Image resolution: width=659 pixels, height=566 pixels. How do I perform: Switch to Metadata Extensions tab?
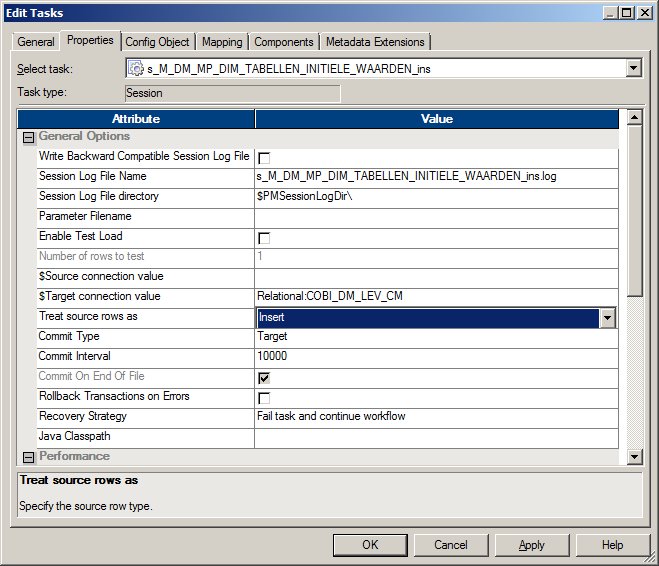[375, 42]
